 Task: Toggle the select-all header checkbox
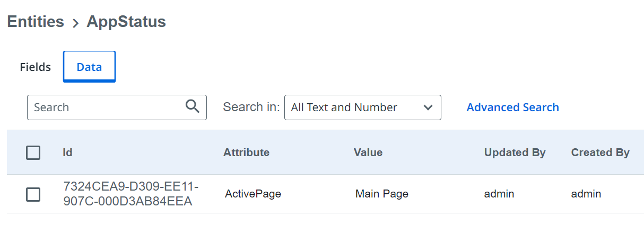(33, 153)
